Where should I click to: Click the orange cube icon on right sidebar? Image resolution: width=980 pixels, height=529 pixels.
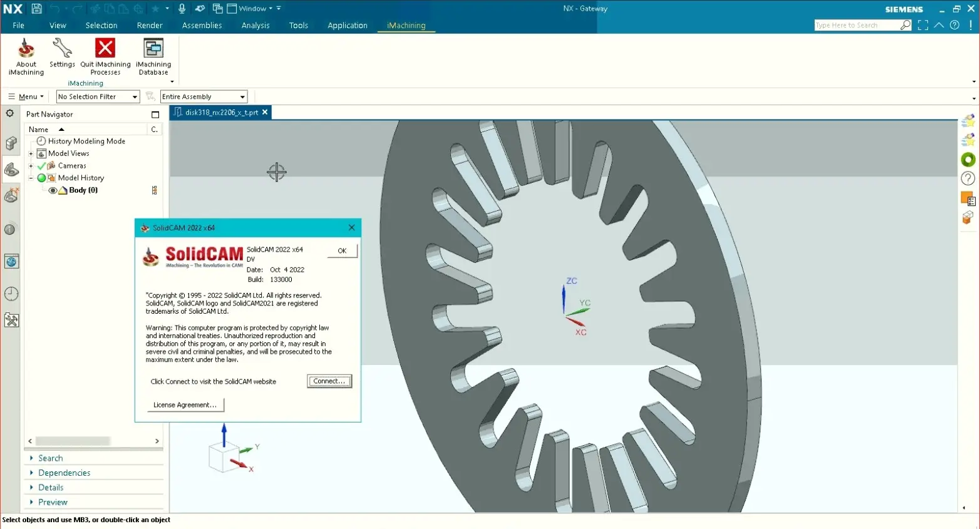[x=968, y=218]
